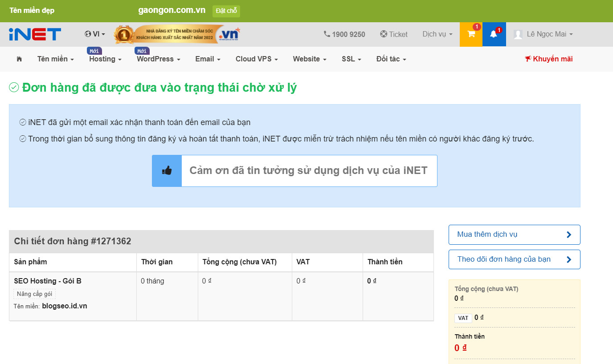Click the megaphone Khuyến mãi link
The width and height of the screenshot is (613, 364).
coord(549,59)
